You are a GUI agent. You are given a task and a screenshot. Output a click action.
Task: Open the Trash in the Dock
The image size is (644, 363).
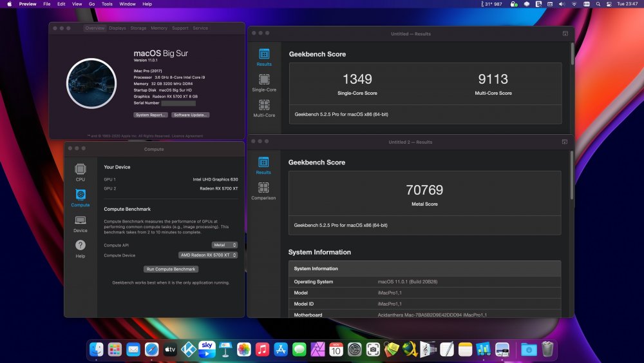point(547,349)
